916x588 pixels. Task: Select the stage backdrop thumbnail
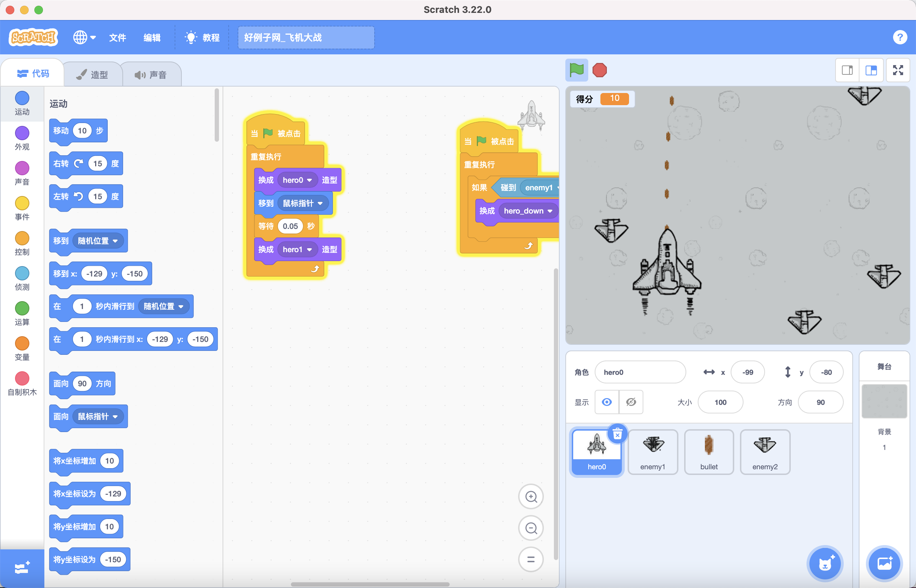884,401
